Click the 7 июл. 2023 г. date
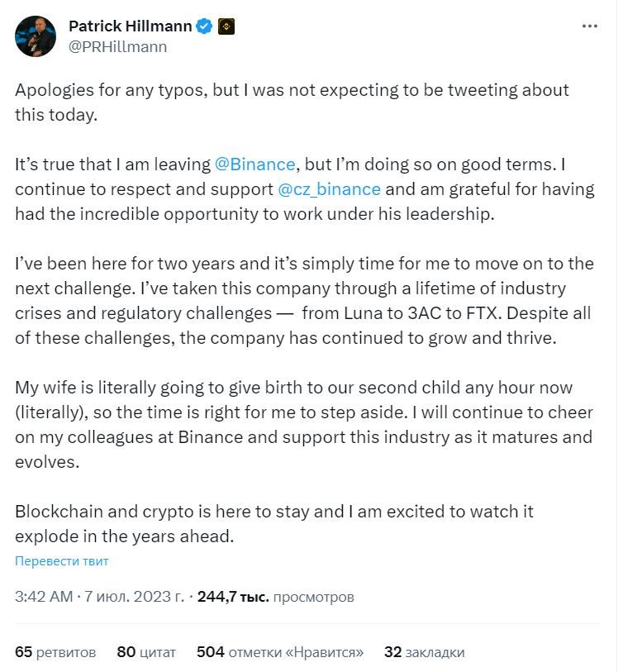 pyautogui.click(x=135, y=595)
